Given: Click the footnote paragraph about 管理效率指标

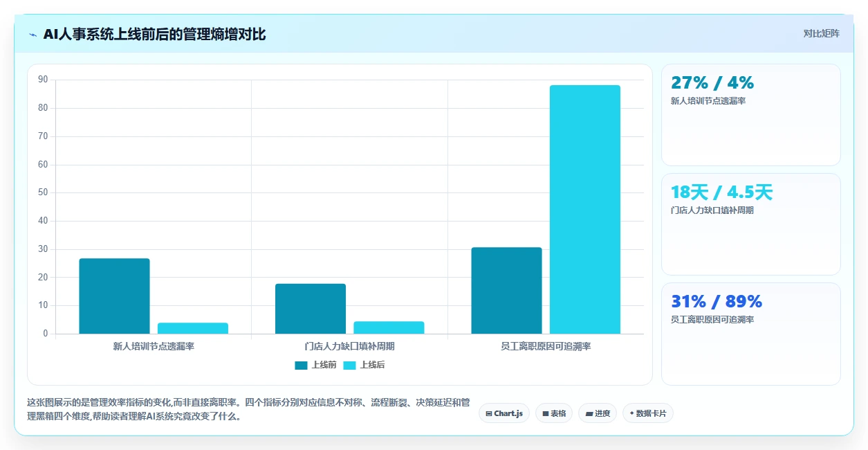Looking at the screenshot, I should (248, 409).
